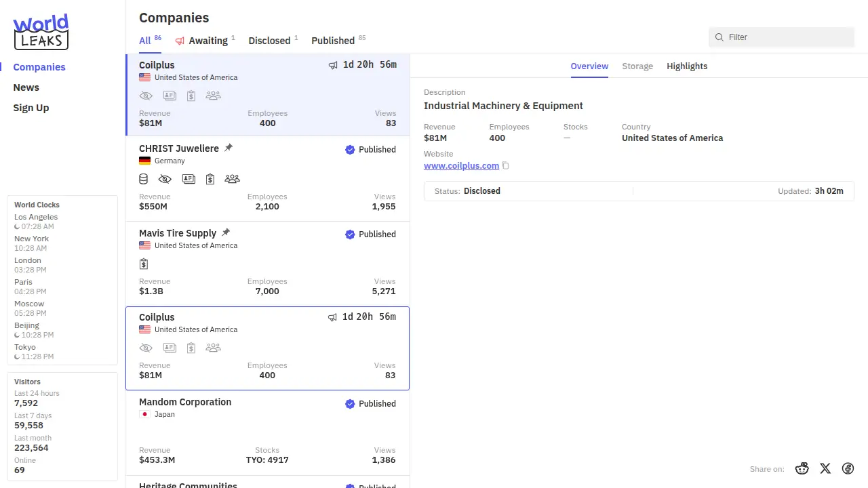The width and height of the screenshot is (868, 488).
Task: Click pin icon next to CHRIST Juweliere
Action: pyautogui.click(x=229, y=148)
